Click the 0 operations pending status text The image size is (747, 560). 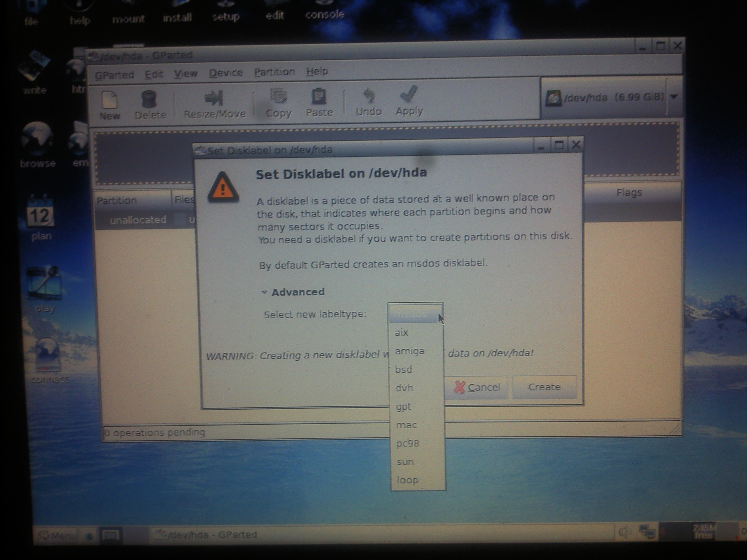tap(155, 432)
